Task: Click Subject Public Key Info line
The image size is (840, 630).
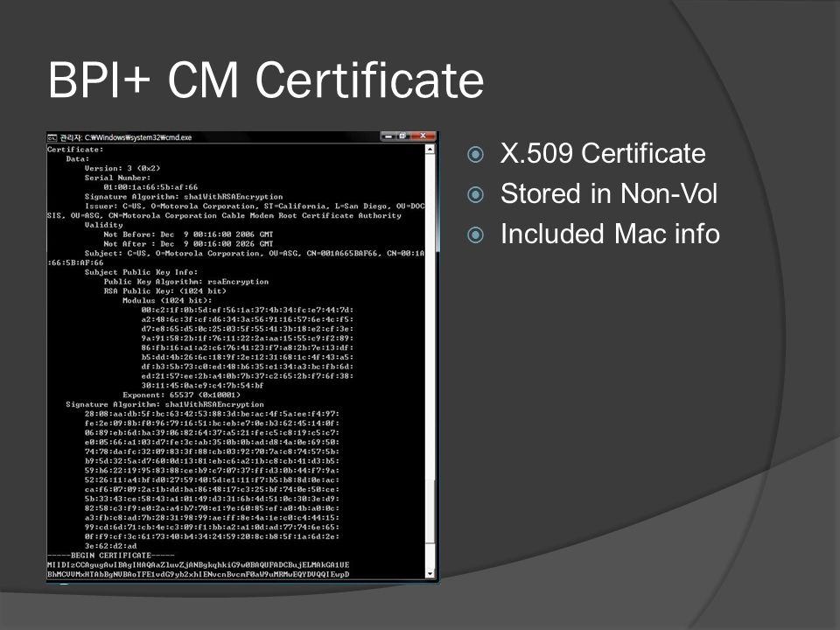Action: [141, 272]
